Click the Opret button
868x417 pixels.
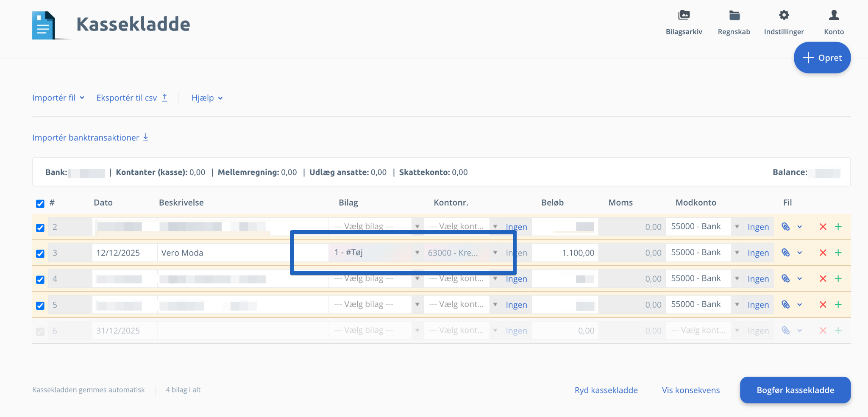click(822, 58)
